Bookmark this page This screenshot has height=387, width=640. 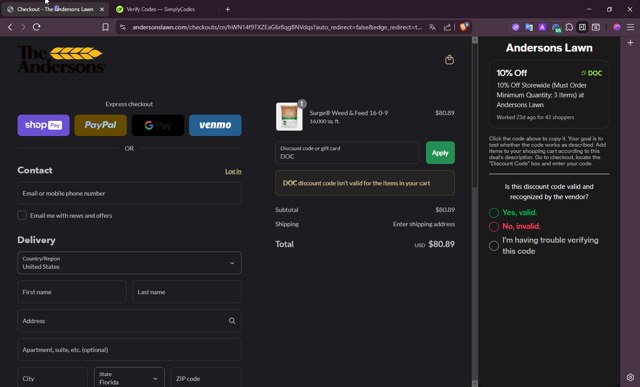click(105, 27)
